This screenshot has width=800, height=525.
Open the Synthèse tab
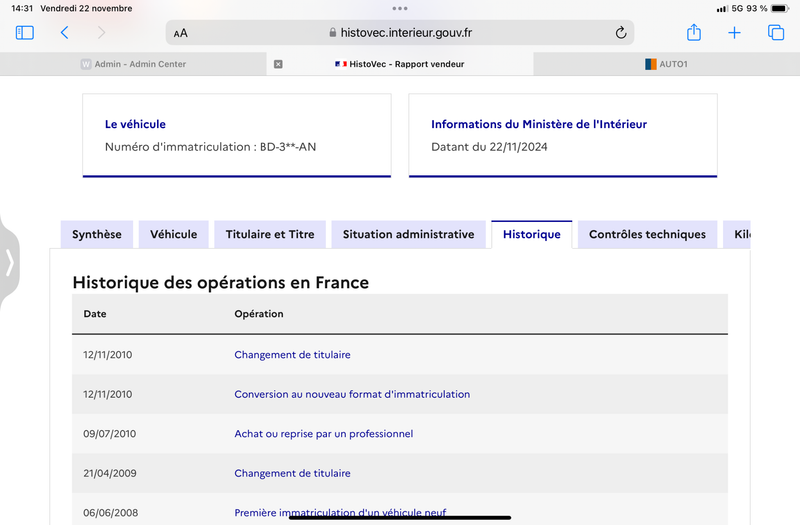click(97, 235)
